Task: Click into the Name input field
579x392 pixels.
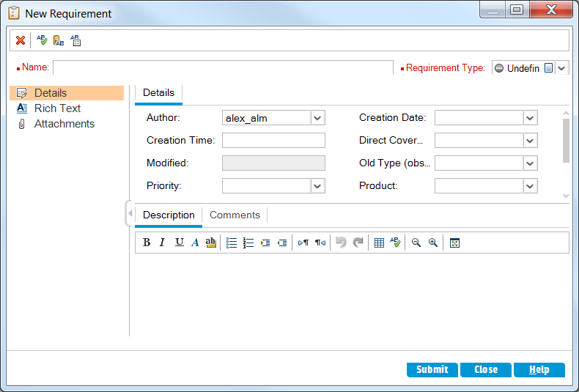Action: 223,68
